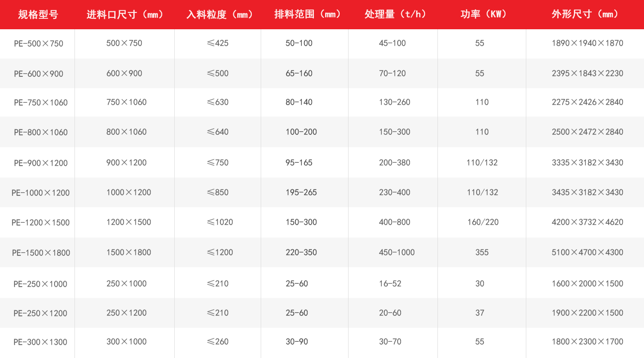Screen dimensions: 644x358
Task: Click the PE-750×1060 model cell
Action: point(41,103)
